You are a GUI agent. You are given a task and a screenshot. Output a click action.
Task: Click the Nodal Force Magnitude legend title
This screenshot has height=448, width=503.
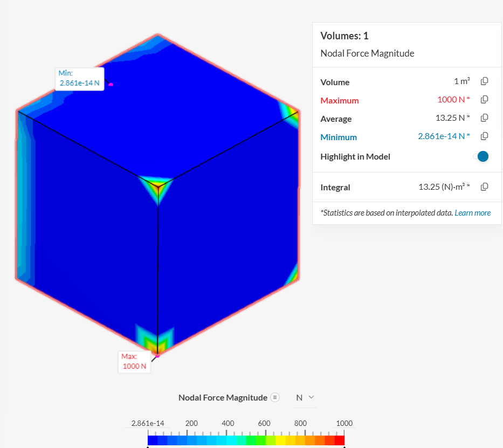[223, 398]
